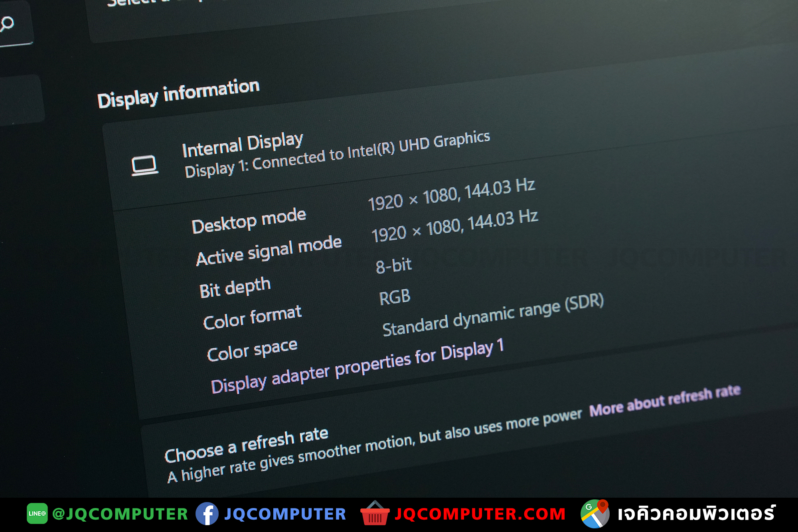Open Display adapter properties for Display 1

358,366
